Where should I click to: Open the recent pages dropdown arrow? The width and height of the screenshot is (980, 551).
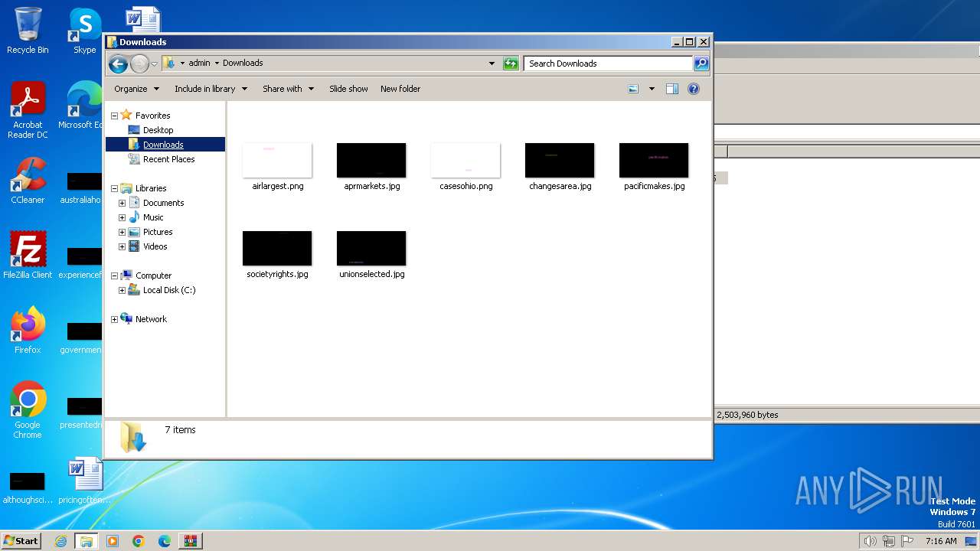tap(154, 64)
